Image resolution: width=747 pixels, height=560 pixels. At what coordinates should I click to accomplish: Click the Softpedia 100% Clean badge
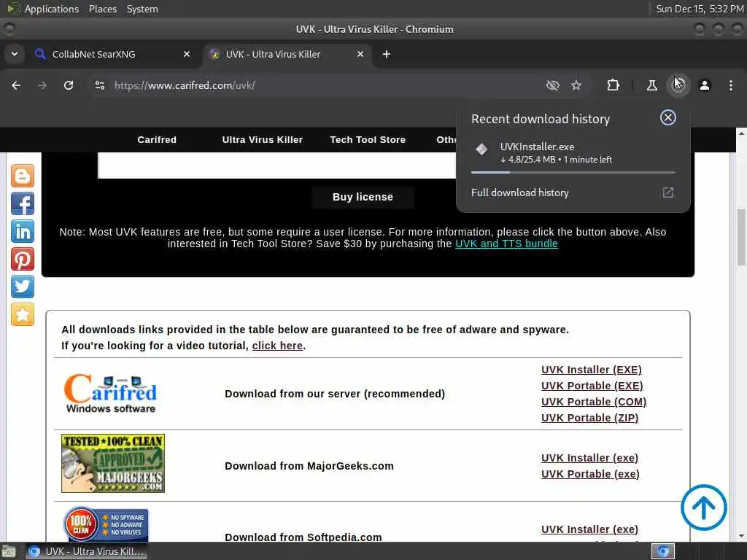[x=107, y=525]
